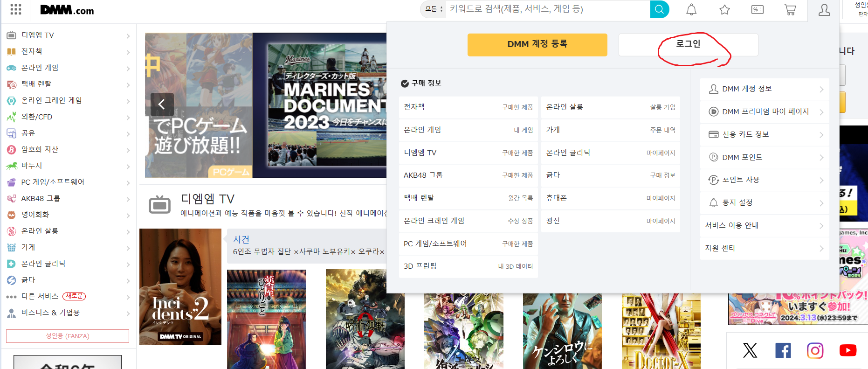Click the keyword search input field

(548, 9)
